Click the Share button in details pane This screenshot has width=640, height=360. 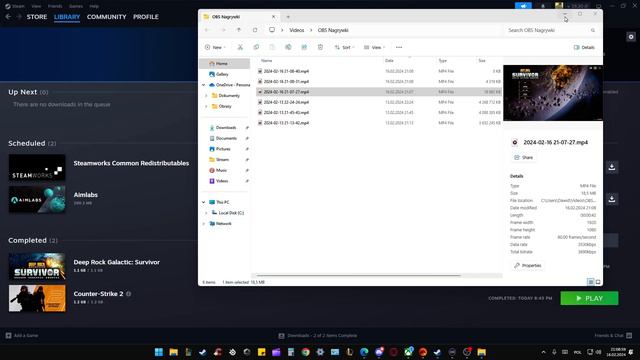(x=524, y=157)
